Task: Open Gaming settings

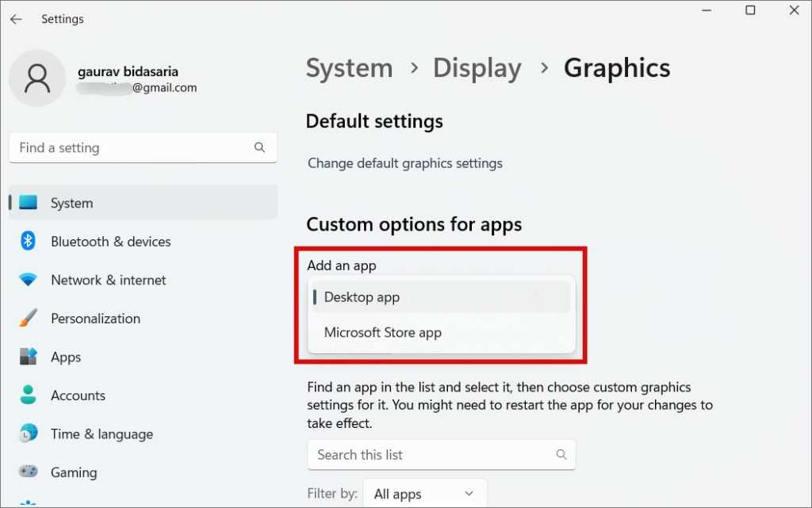Action: (144, 472)
